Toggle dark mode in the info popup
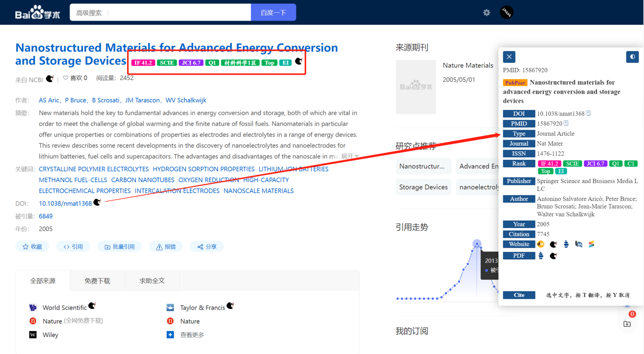Screen dimensions: 644x354 pyautogui.click(x=632, y=57)
